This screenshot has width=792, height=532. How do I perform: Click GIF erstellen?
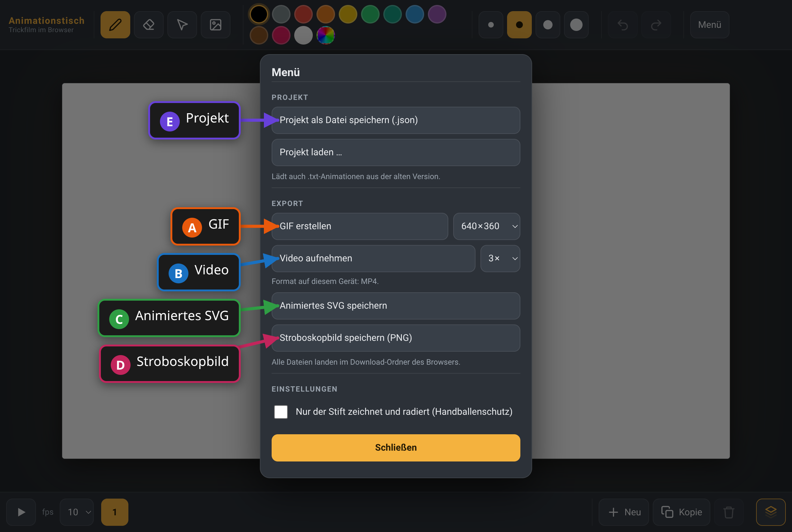(360, 226)
